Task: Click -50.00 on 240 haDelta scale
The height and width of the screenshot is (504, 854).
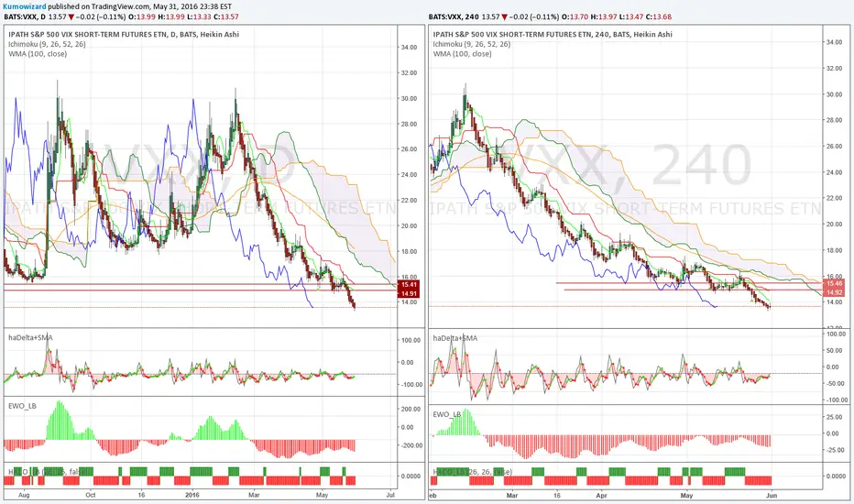Action: 836,384
